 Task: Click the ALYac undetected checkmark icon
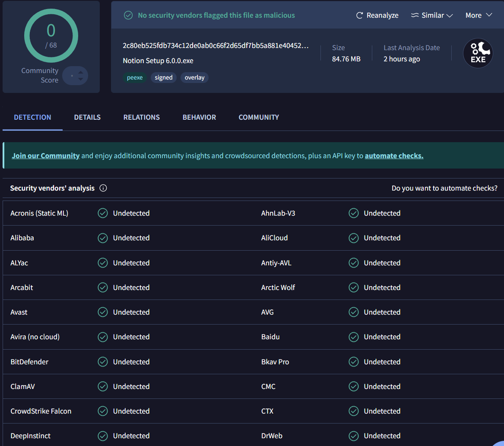pyautogui.click(x=103, y=263)
